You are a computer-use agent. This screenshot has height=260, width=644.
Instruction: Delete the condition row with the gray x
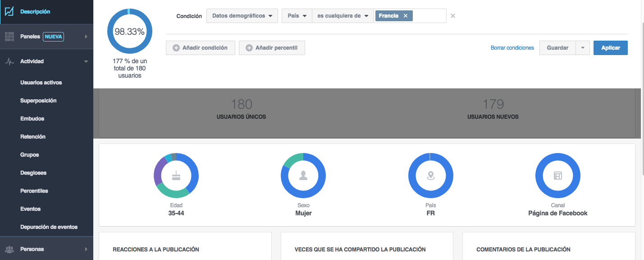click(x=453, y=16)
